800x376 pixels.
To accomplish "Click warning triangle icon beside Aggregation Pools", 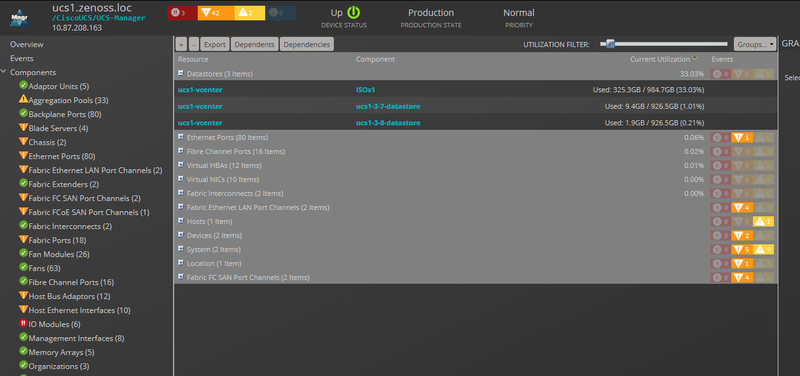I will tap(23, 99).
